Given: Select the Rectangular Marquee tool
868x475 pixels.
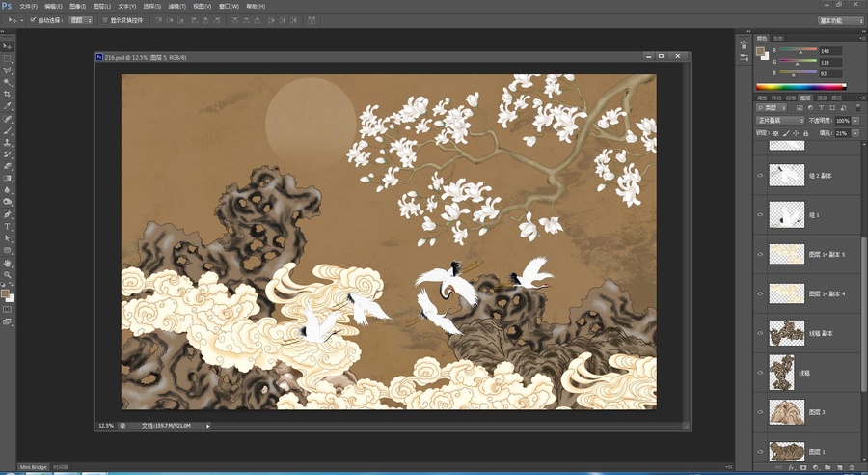Looking at the screenshot, I should (x=7, y=59).
